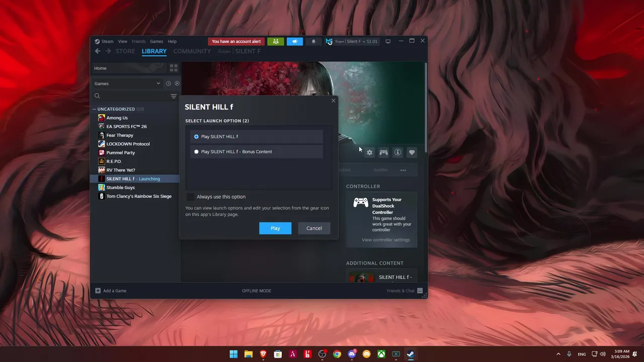The height and width of the screenshot is (362, 644).
Task: Open View controller settings link
Action: click(x=386, y=240)
